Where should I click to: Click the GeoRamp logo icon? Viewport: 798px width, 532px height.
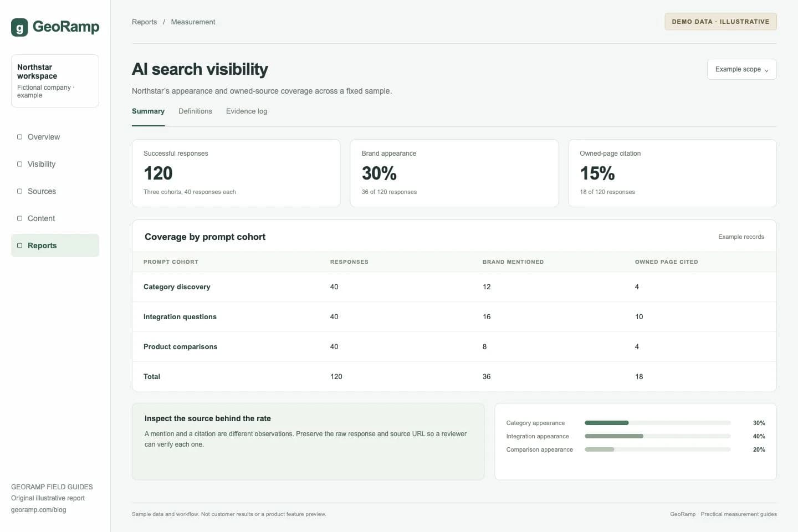pos(19,27)
